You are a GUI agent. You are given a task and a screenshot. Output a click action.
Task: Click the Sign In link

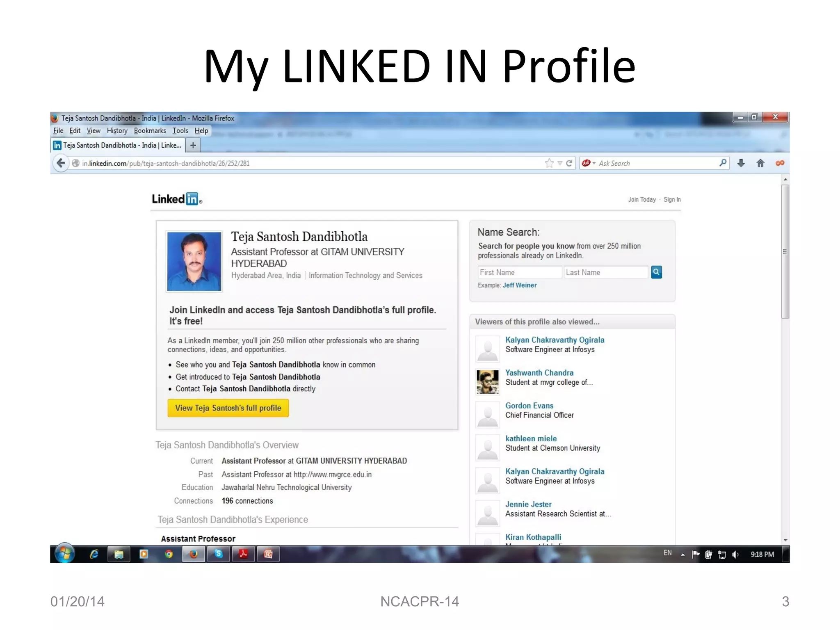[x=672, y=199]
